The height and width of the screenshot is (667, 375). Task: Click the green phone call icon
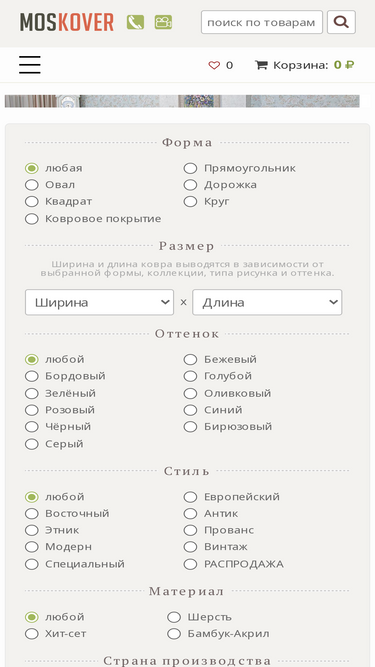coord(135,22)
